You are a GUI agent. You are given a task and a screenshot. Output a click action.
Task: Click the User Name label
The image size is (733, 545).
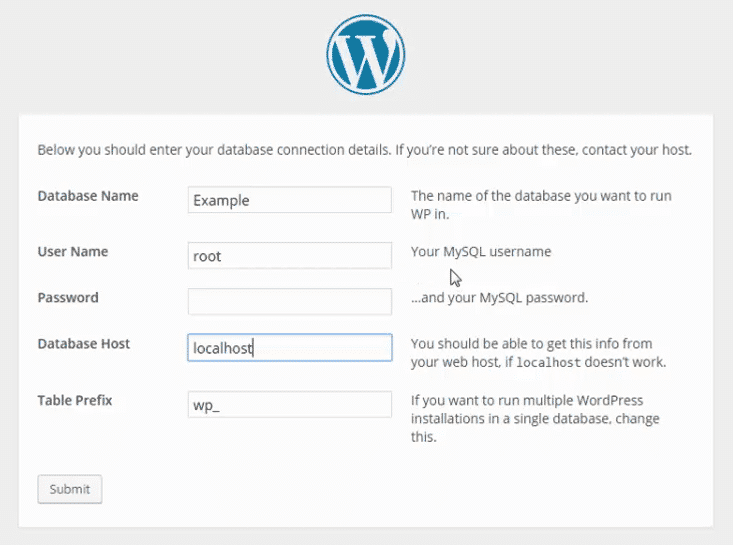[73, 251]
